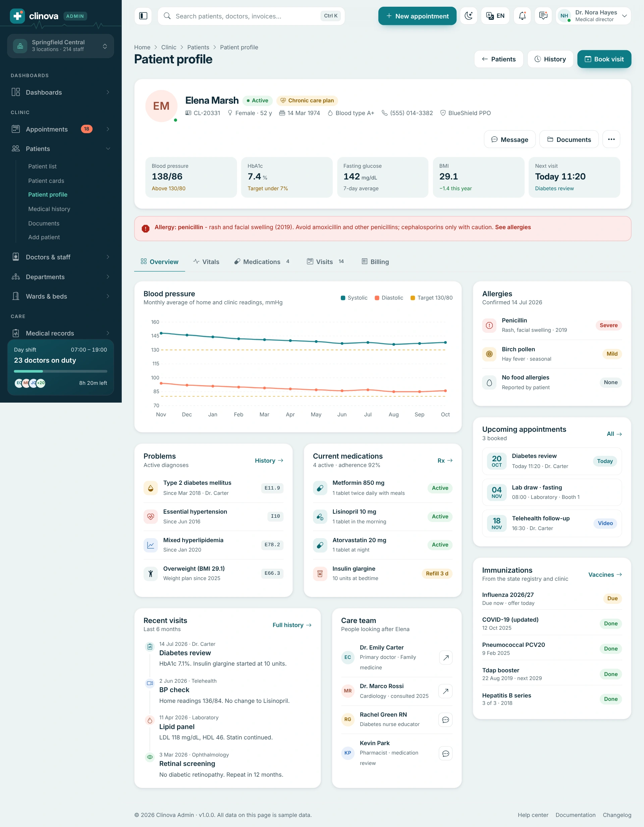The image size is (644, 827).
Task: Open messages chat icon in header
Action: 543,16
